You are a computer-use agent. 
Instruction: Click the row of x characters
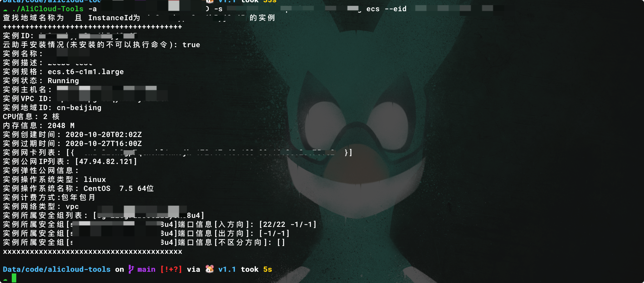coord(93,252)
